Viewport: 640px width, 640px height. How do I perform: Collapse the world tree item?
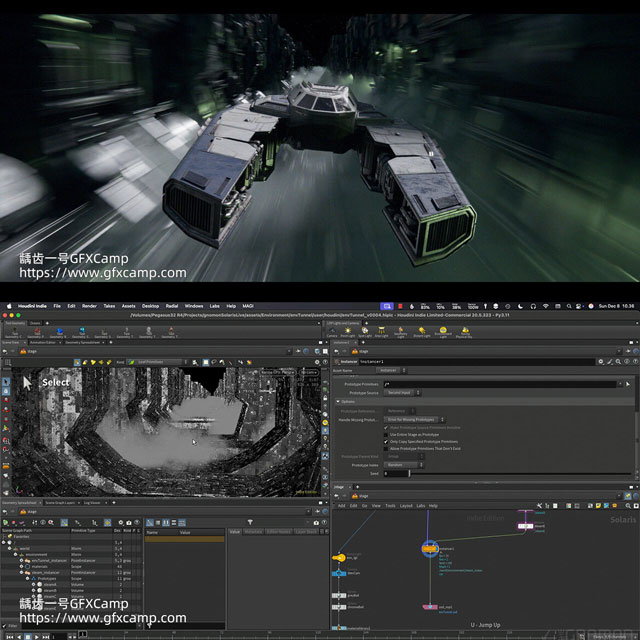pos(10,549)
